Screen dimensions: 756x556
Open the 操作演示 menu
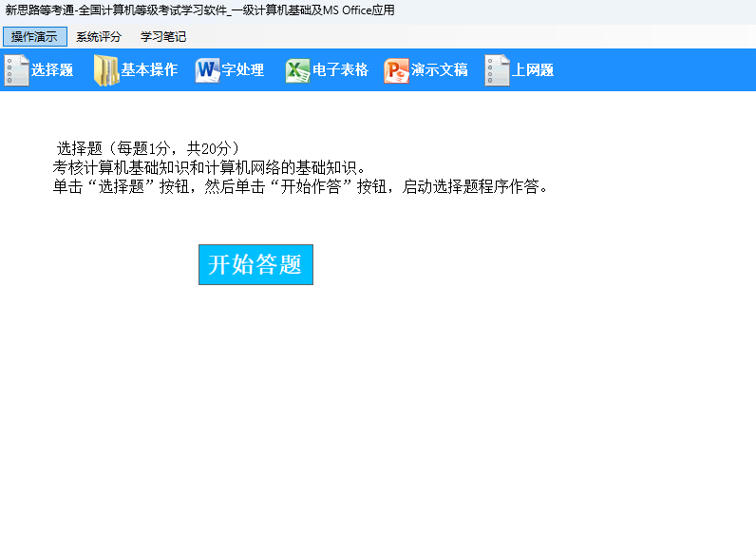click(34, 37)
